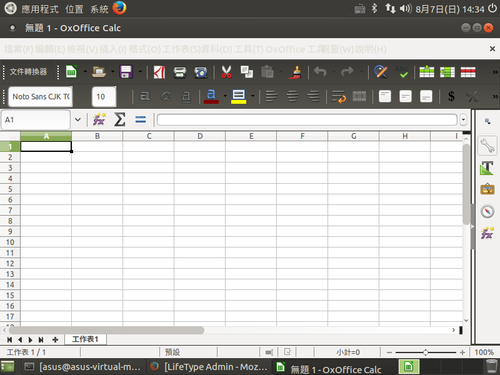Screen dimensions: 500x375
Task: Toggle Bold text formatting
Action: [145, 96]
